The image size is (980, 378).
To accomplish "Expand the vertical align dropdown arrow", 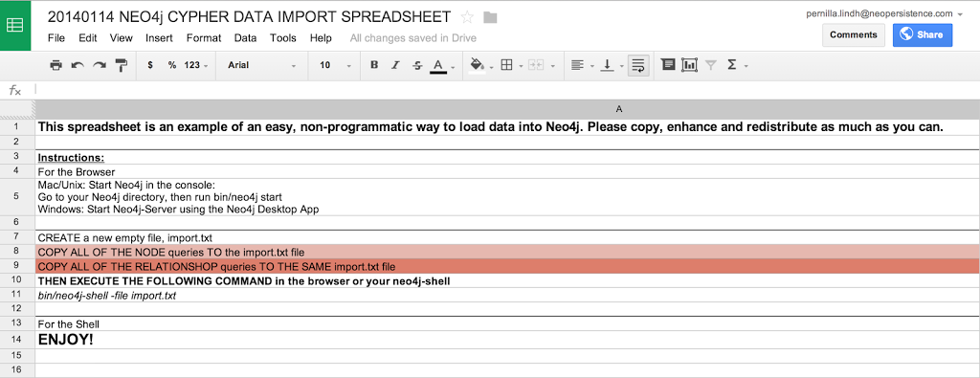I will pyautogui.click(x=622, y=66).
